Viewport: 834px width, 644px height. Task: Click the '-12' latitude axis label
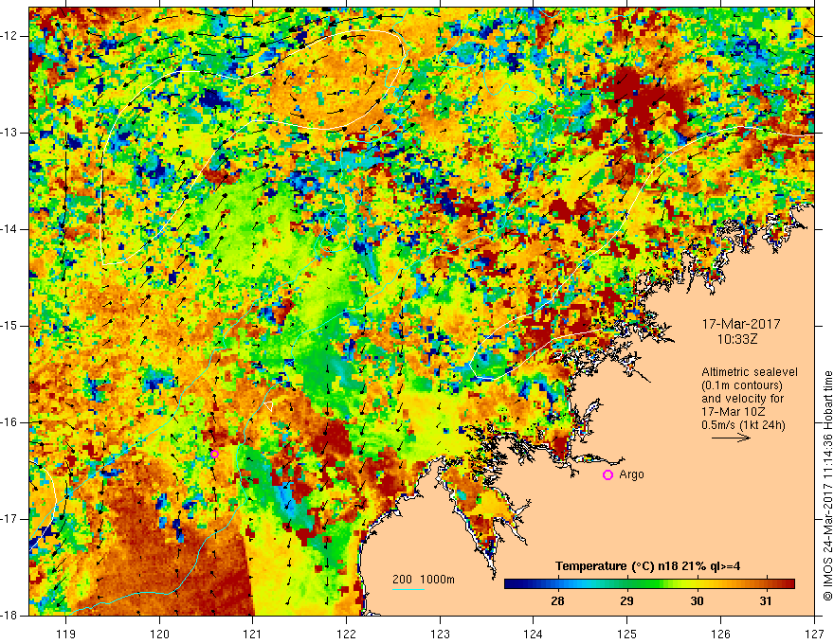tap(9, 36)
